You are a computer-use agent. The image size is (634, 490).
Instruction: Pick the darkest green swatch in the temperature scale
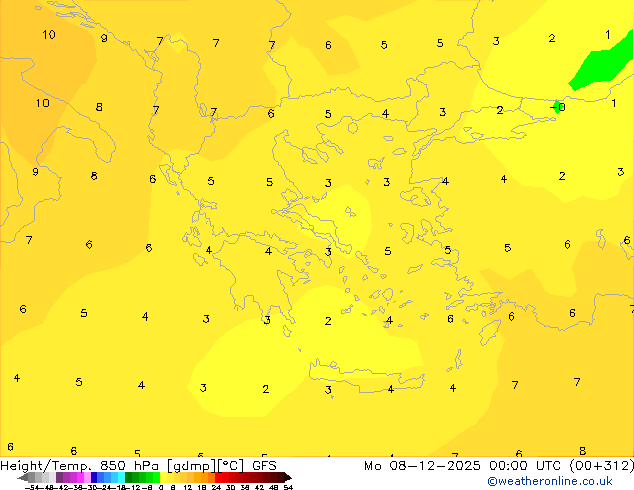pos(128,477)
